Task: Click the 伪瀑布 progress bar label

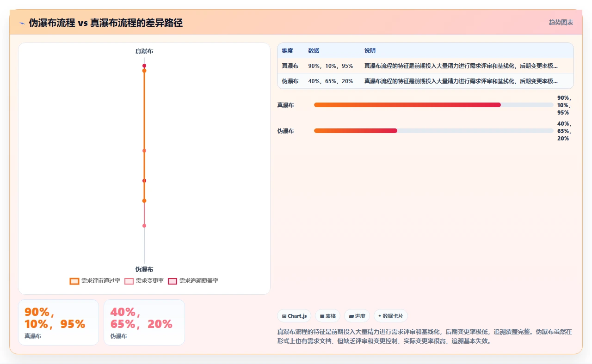Action: click(285, 131)
